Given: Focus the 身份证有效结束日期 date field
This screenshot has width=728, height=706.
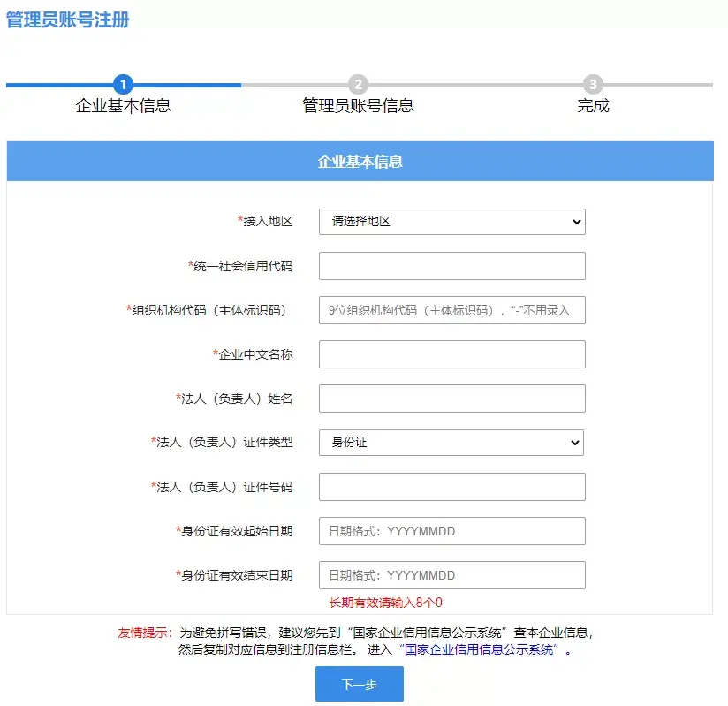Looking at the screenshot, I should tap(451, 575).
